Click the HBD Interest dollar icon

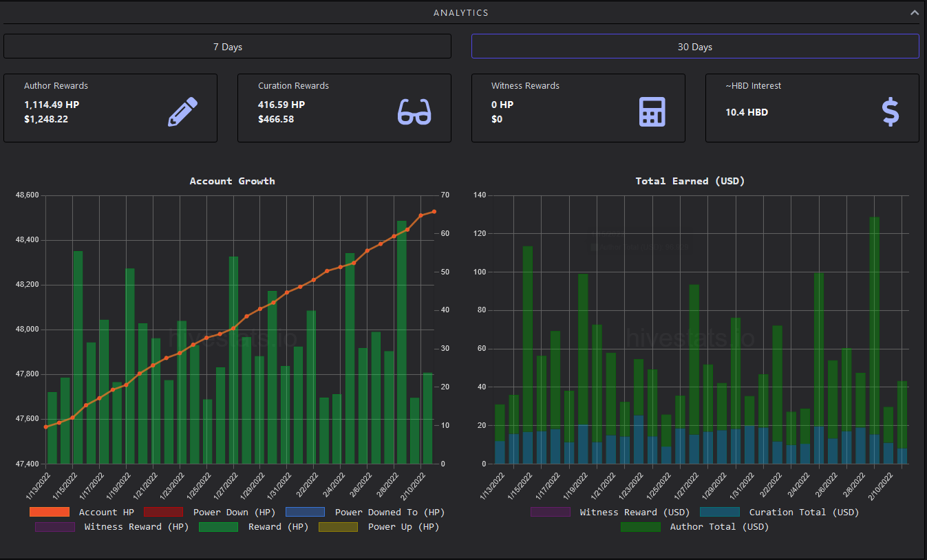[891, 111]
